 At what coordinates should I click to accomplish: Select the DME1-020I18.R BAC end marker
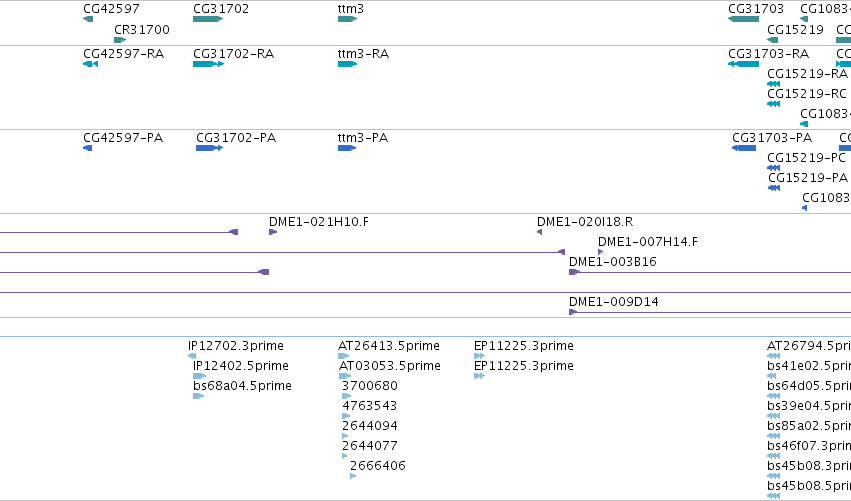(539, 232)
